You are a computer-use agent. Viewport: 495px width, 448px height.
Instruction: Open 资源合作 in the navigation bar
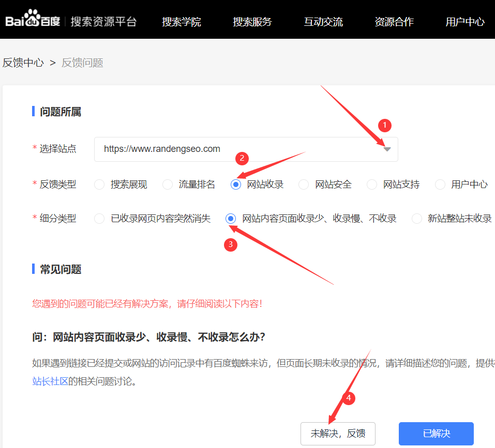[x=394, y=22]
